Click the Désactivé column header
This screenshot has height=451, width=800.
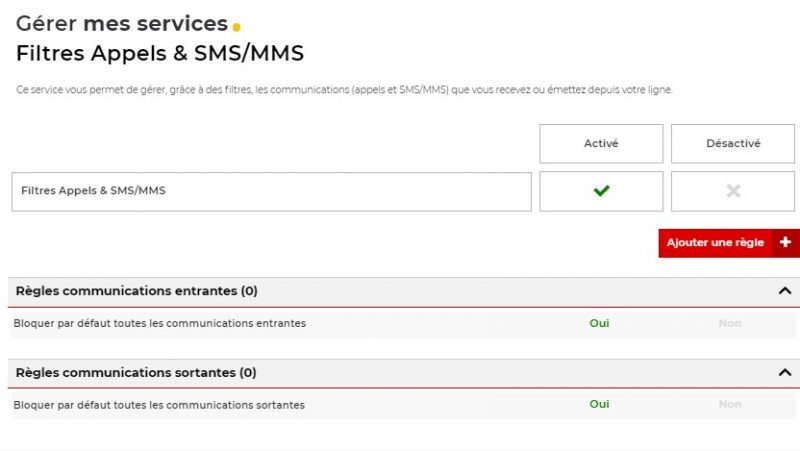[733, 143]
